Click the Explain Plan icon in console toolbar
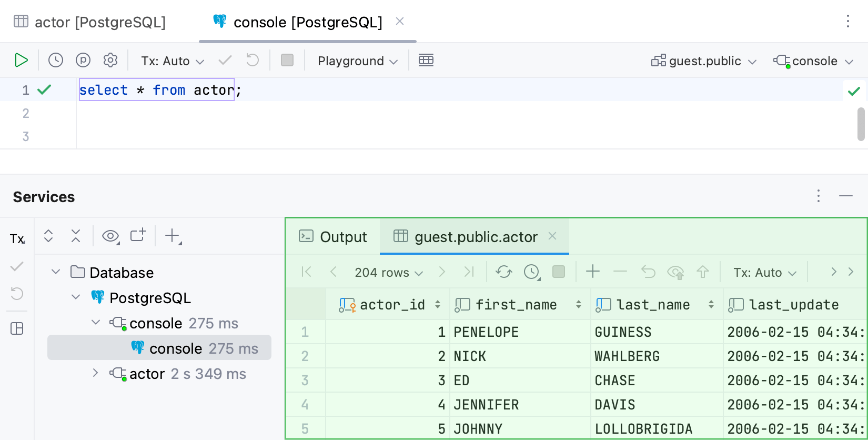This screenshot has width=868, height=440. point(83,61)
